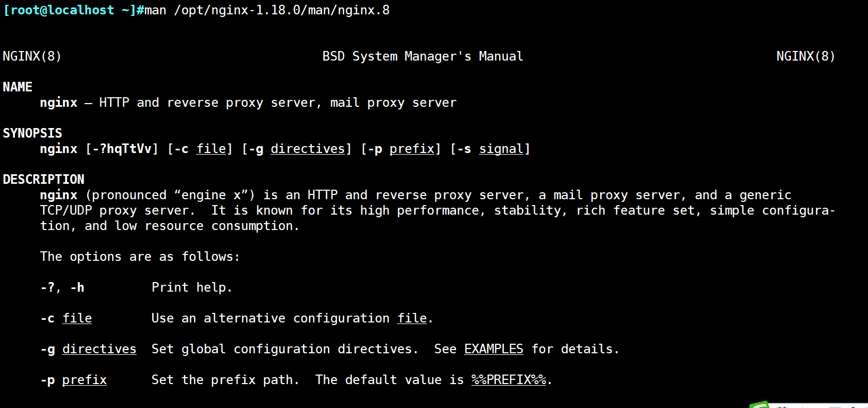
Task: Click underlined 'signal' in the synopsis
Action: [501, 149]
